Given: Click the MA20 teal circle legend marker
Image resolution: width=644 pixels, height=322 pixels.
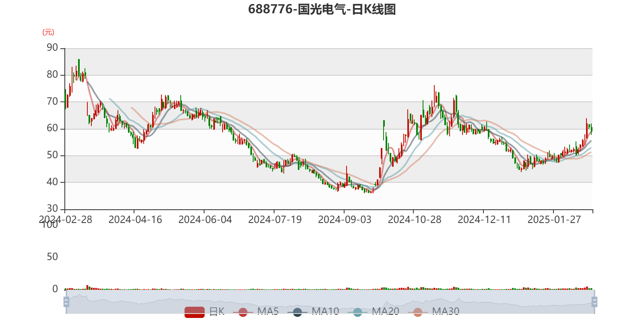Looking at the screenshot, I should pos(357,312).
